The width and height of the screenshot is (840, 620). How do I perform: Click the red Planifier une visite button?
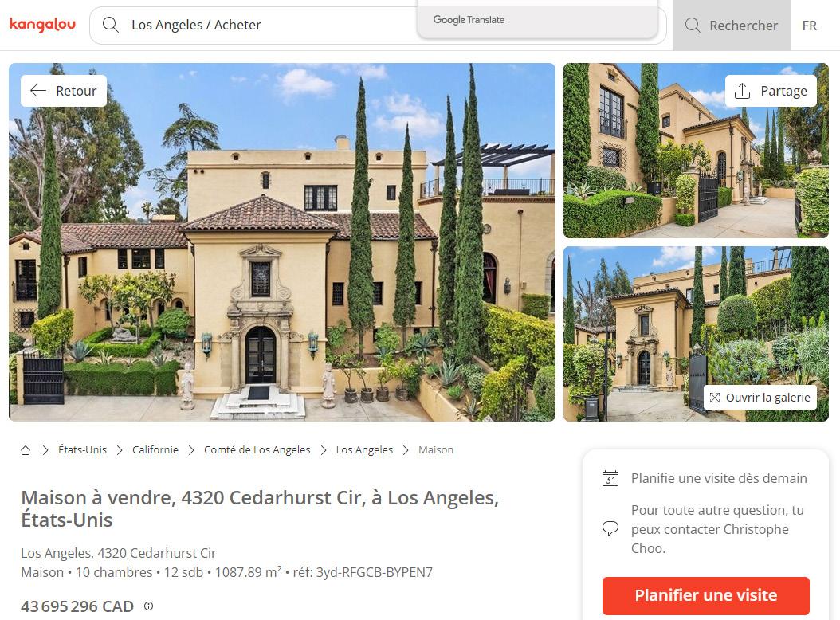tap(705, 595)
